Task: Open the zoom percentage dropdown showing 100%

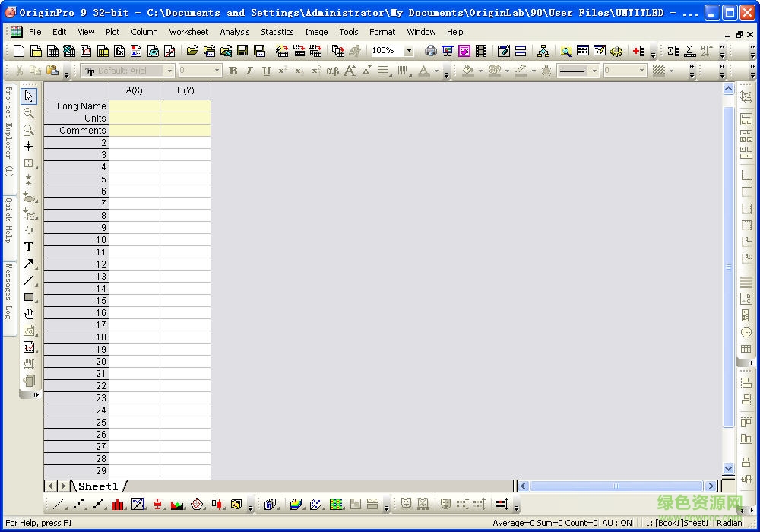Action: (407, 50)
